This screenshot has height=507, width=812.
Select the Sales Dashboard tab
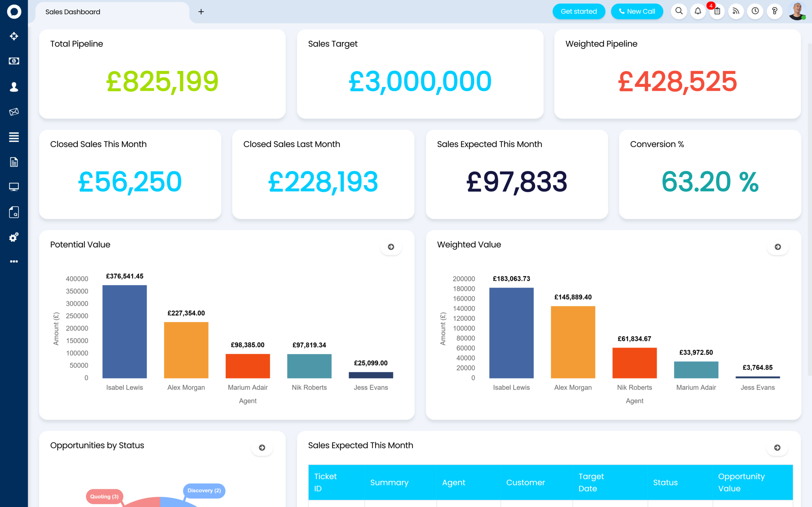73,12
